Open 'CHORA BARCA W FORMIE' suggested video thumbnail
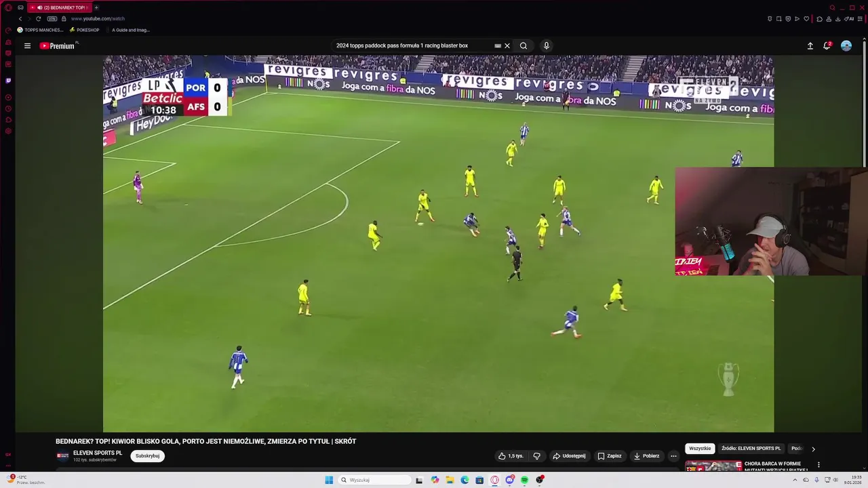 pyautogui.click(x=713, y=466)
